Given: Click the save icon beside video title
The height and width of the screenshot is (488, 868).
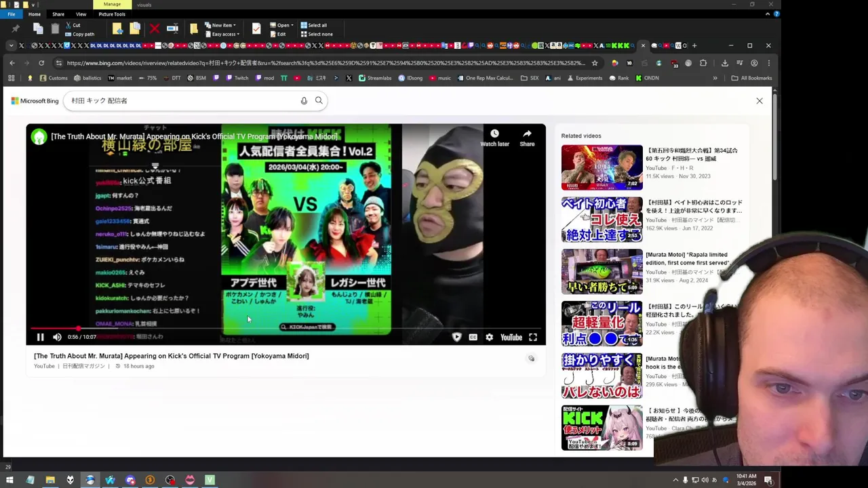Looking at the screenshot, I should coord(531,358).
